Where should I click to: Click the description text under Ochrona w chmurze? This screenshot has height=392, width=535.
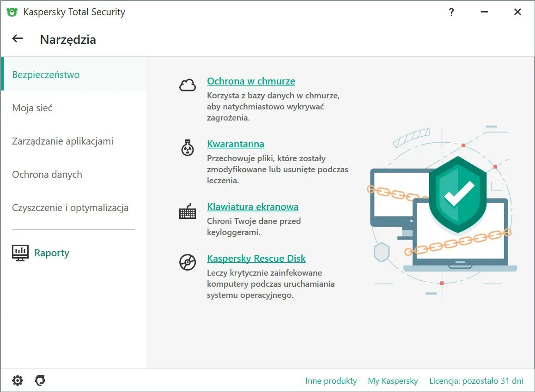pos(273,107)
